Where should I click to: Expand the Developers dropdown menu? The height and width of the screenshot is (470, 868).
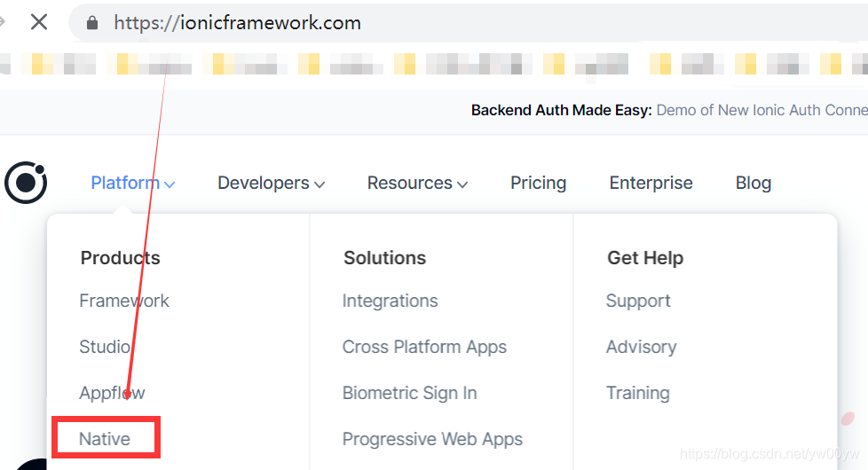(272, 183)
